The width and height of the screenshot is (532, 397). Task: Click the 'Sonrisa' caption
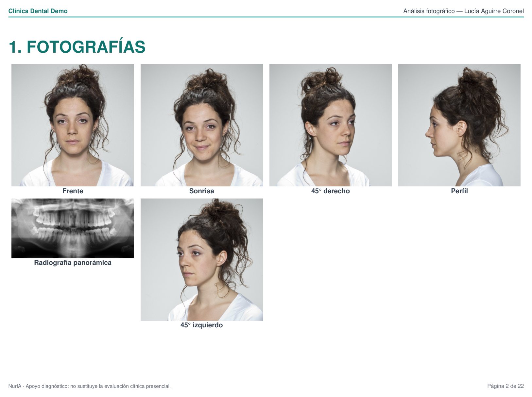[x=202, y=191]
